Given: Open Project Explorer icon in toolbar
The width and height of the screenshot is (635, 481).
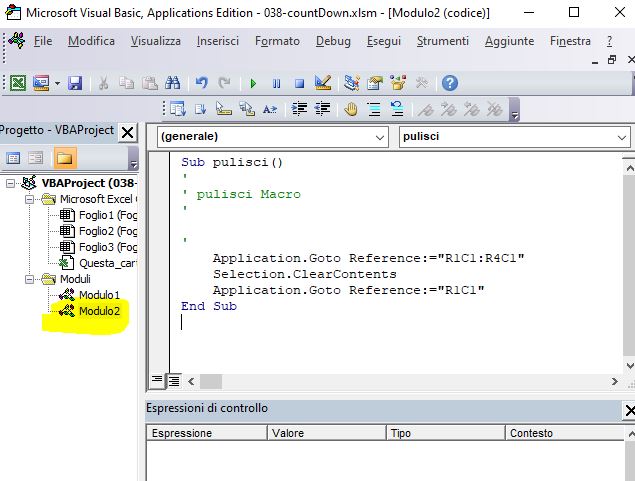Looking at the screenshot, I should pyautogui.click(x=352, y=83).
